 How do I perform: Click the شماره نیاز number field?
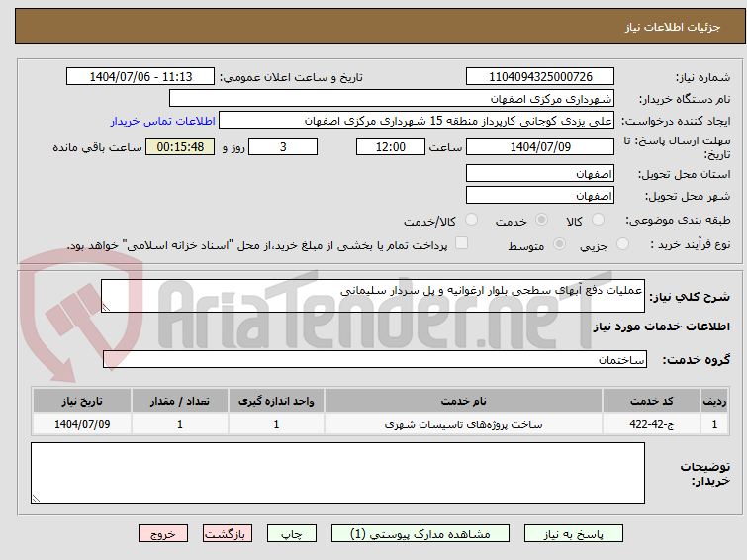pyautogui.click(x=540, y=77)
